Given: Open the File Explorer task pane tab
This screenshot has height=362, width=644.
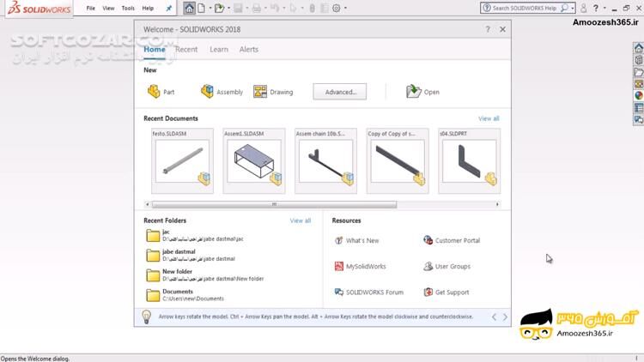Looking at the screenshot, I should coord(638,73).
